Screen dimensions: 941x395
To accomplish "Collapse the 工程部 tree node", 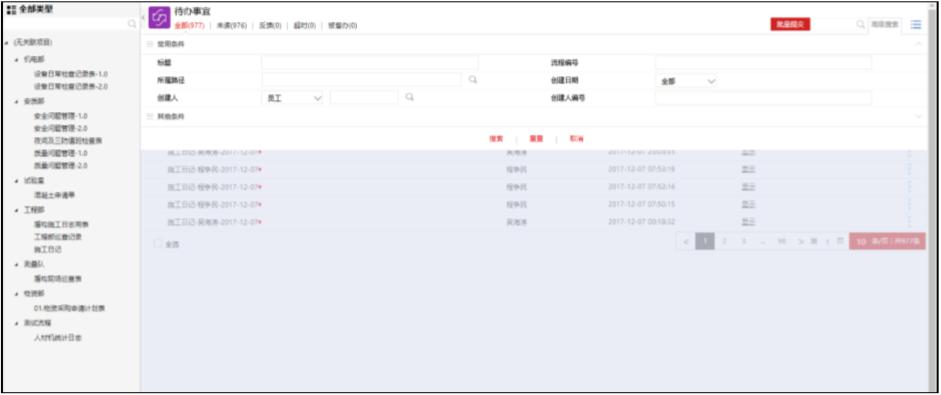I will coord(17,211).
